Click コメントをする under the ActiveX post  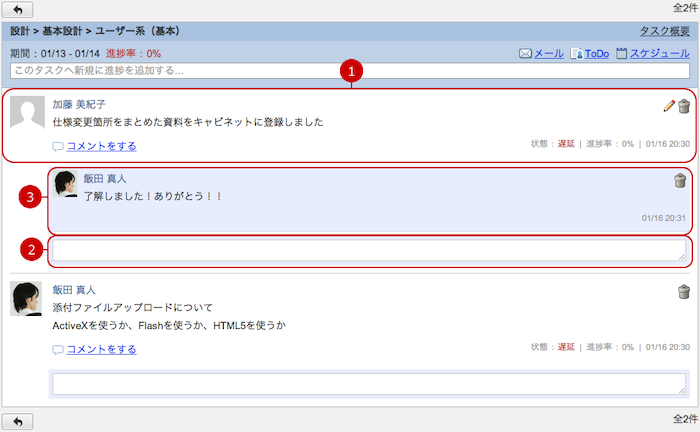tap(101, 349)
